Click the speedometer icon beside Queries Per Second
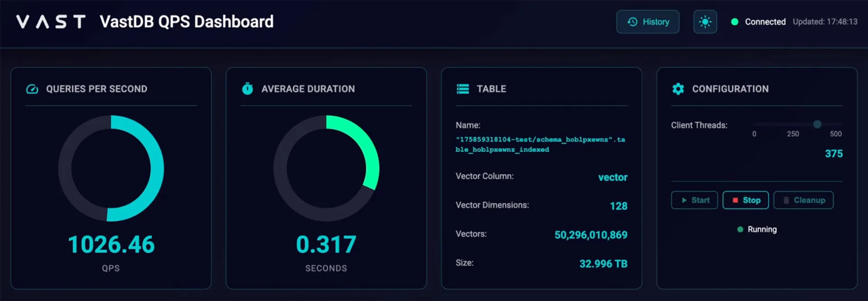868x301 pixels. click(x=32, y=89)
